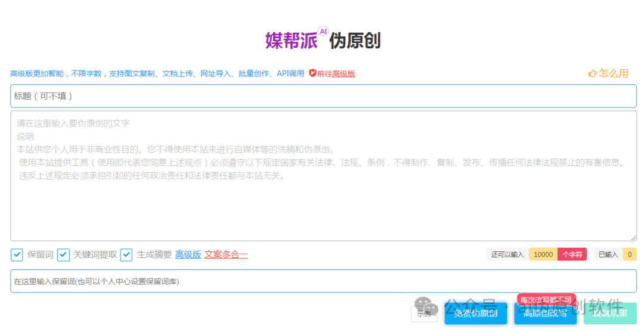The height and width of the screenshot is (332, 644).
Task: Click the 免费伪原创 button
Action: click(476, 313)
